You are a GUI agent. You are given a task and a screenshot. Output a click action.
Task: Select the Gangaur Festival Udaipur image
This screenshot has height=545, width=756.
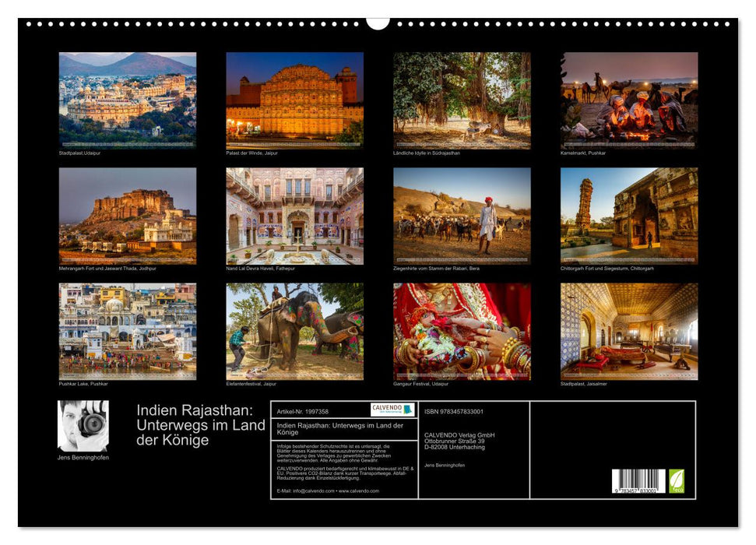coord(455,333)
